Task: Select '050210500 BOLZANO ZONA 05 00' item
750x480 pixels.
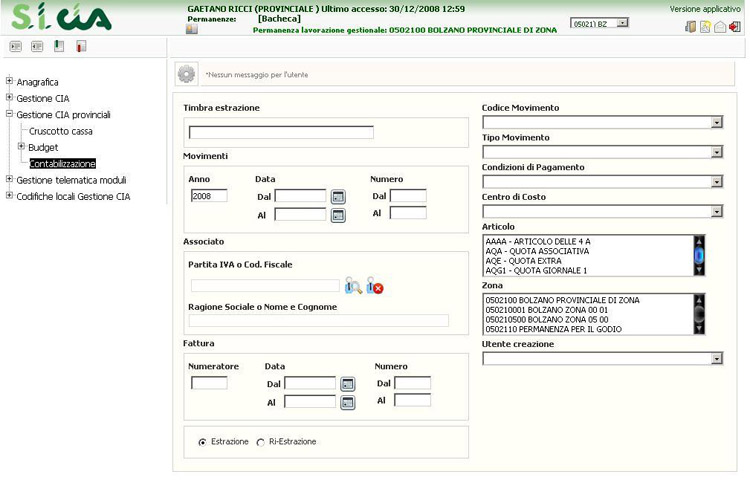Action: (588, 319)
